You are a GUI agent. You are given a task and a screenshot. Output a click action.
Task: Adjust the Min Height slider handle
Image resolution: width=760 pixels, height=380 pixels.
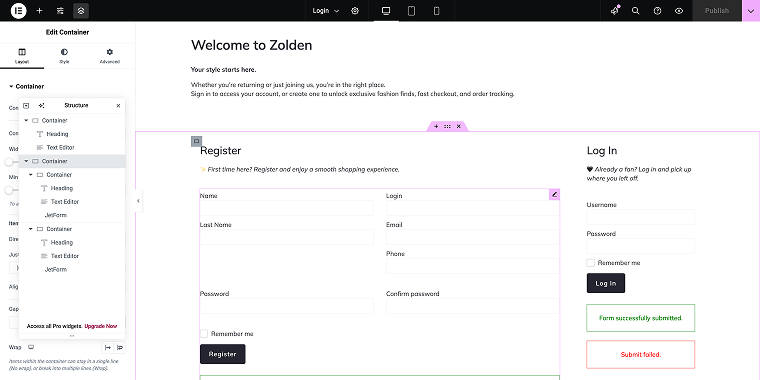point(9,190)
